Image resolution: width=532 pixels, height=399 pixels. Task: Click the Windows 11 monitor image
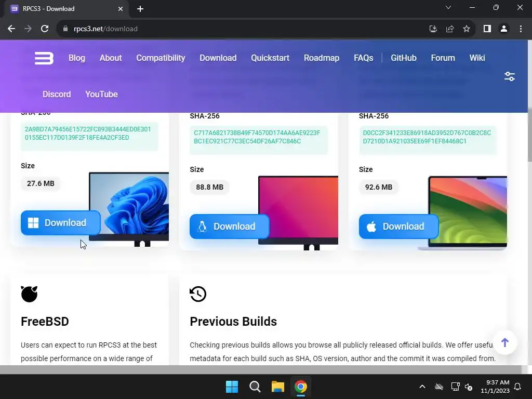pyautogui.click(x=129, y=209)
